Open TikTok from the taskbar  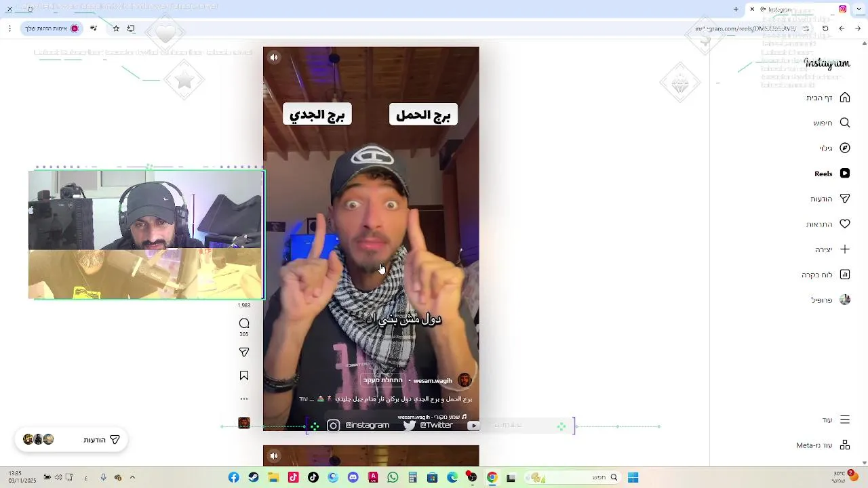(x=313, y=478)
